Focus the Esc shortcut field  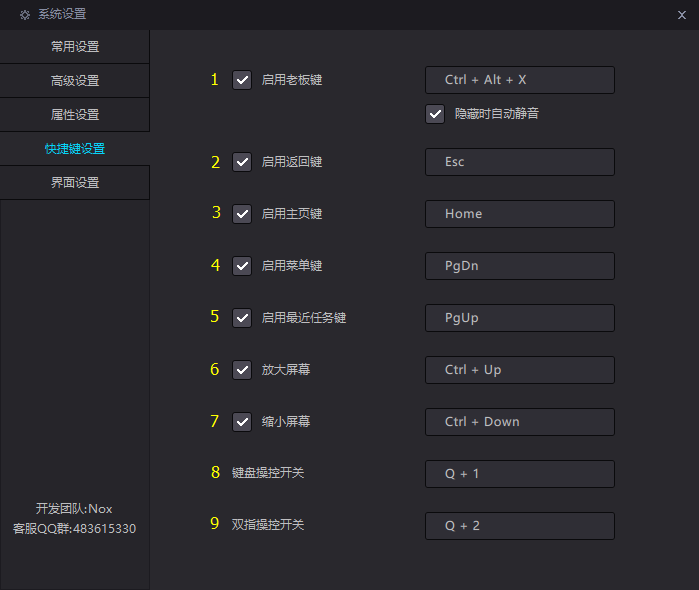[x=519, y=162]
